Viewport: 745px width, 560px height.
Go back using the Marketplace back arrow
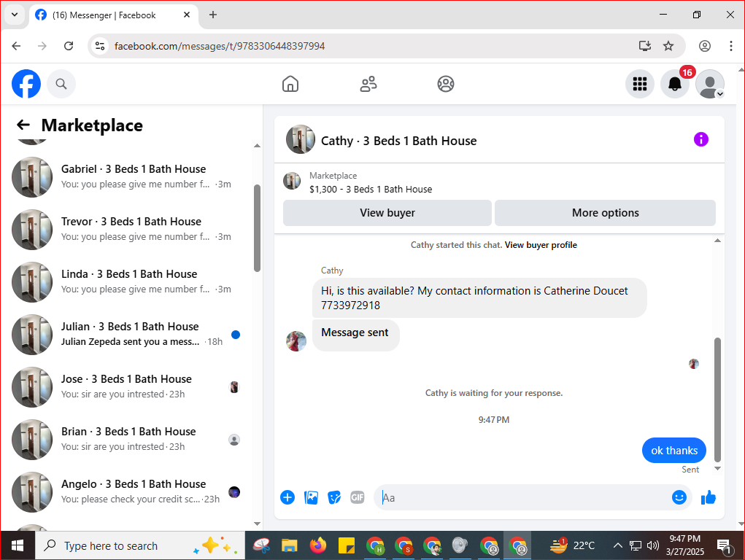[23, 125]
